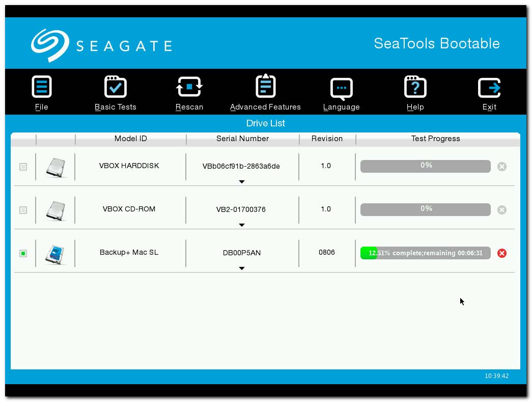Click the Rescan drives icon
The height and width of the screenshot is (402, 532).
click(189, 87)
